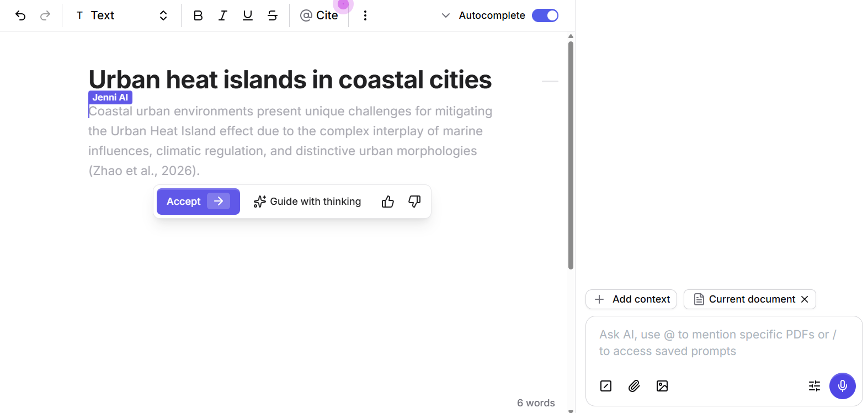
Task: Toggle strikethrough formatting
Action: point(273,15)
